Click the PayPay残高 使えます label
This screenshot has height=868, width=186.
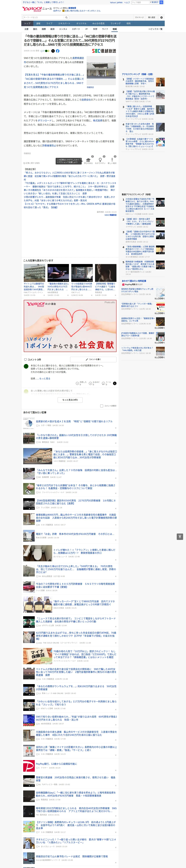tap(132, 284)
